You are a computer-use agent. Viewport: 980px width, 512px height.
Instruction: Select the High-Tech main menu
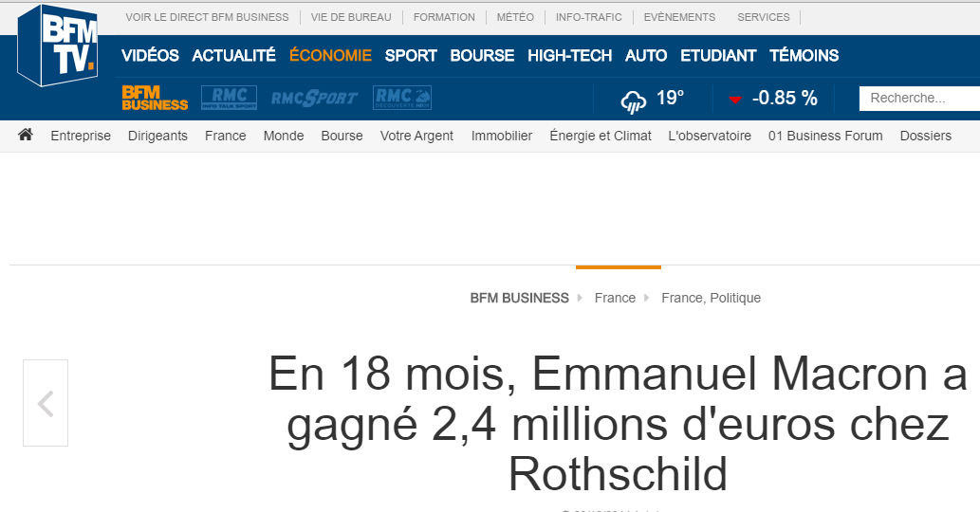click(x=569, y=56)
